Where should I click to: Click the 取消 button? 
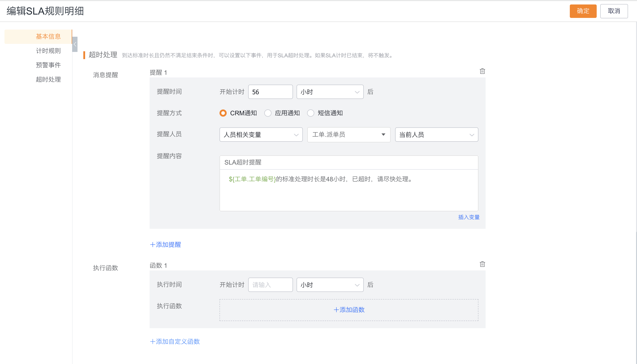[614, 11]
